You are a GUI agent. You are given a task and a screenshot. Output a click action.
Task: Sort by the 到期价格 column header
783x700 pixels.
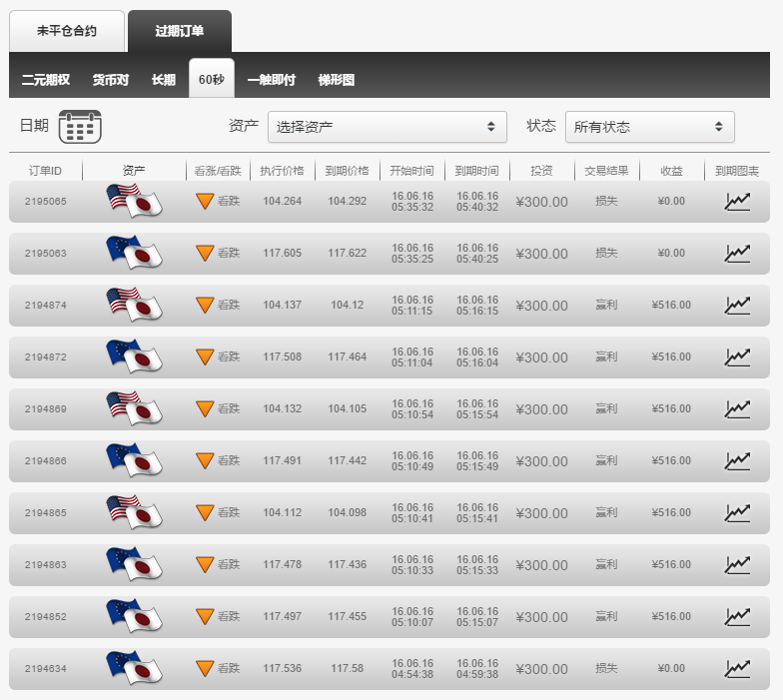click(x=348, y=171)
